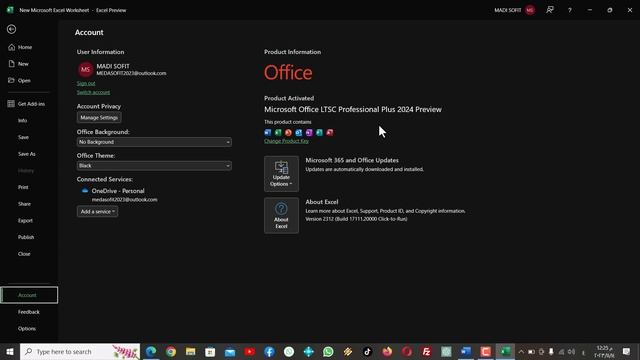
Task: Click the PowerPoint icon under product contains
Action: pos(288,132)
